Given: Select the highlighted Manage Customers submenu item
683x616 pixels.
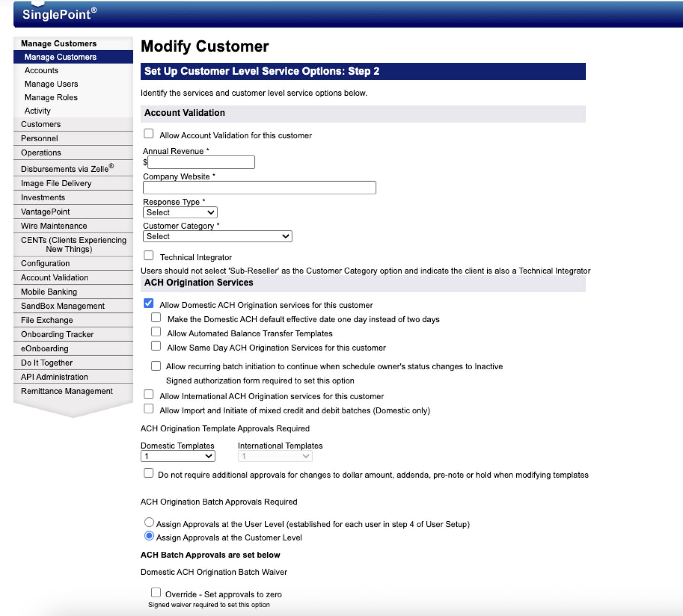Looking at the screenshot, I should pyautogui.click(x=73, y=57).
